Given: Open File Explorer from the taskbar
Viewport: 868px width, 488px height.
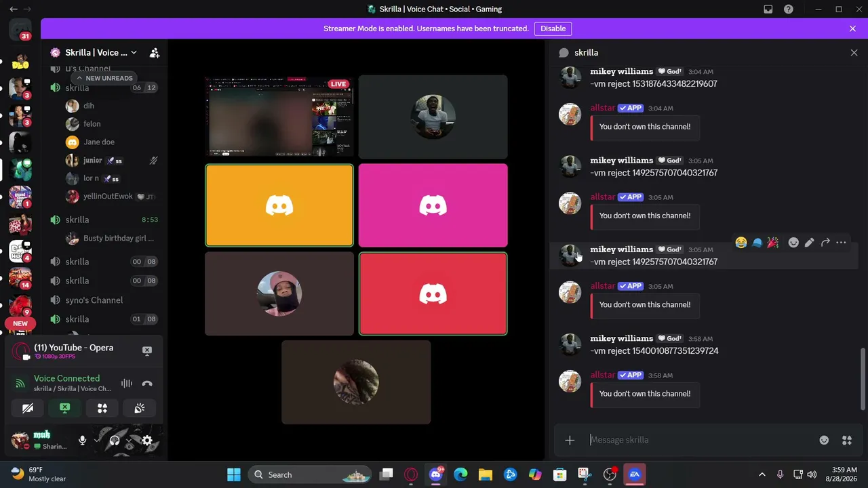Looking at the screenshot, I should coord(485,474).
